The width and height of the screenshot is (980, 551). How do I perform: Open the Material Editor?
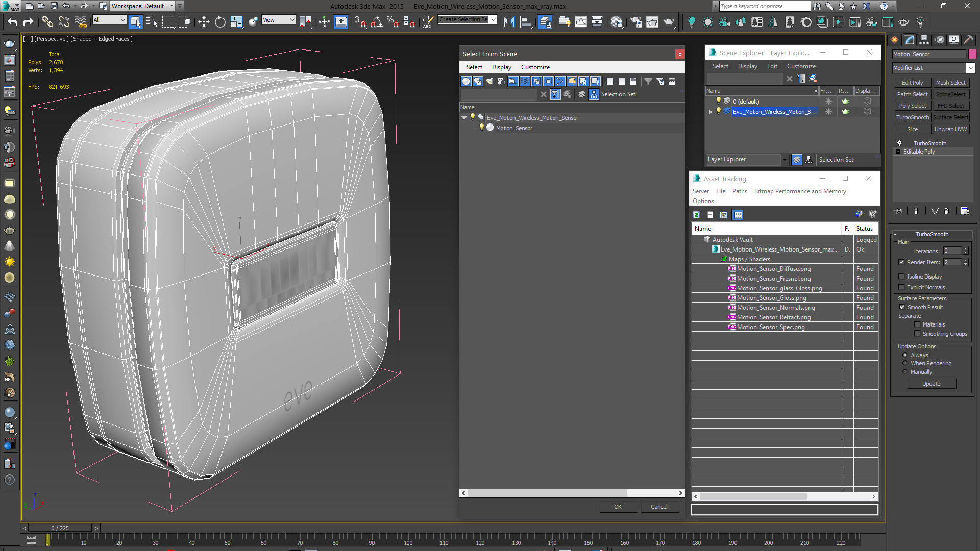[617, 21]
